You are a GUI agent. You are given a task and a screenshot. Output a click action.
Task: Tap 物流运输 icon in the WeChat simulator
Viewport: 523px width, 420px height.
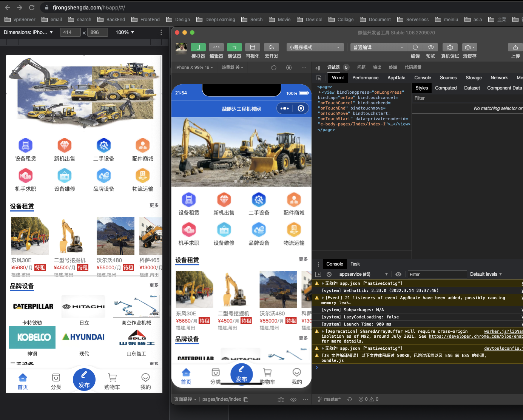coord(294,230)
